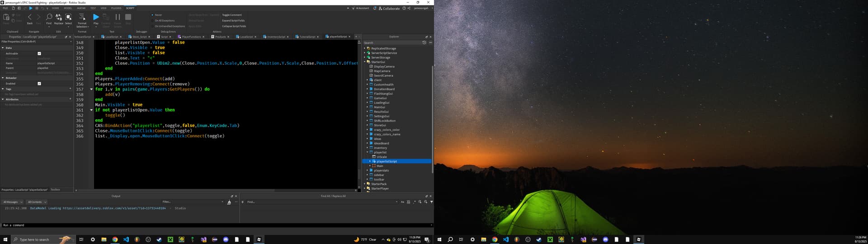Open the InventoryScript editor tab
Viewport: 868px width, 244px height.
pyautogui.click(x=276, y=37)
